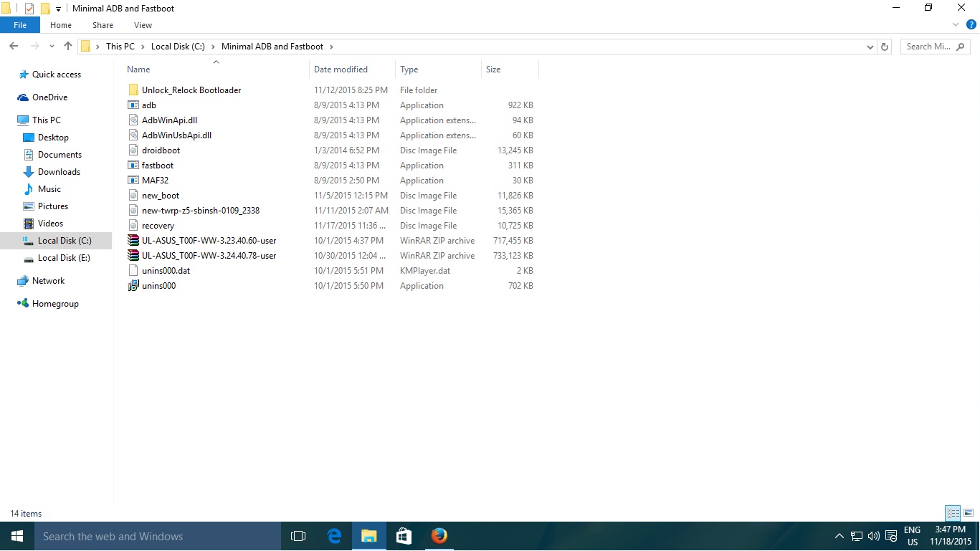This screenshot has height=551, width=980.
Task: Select the fastboot application icon
Action: point(133,166)
